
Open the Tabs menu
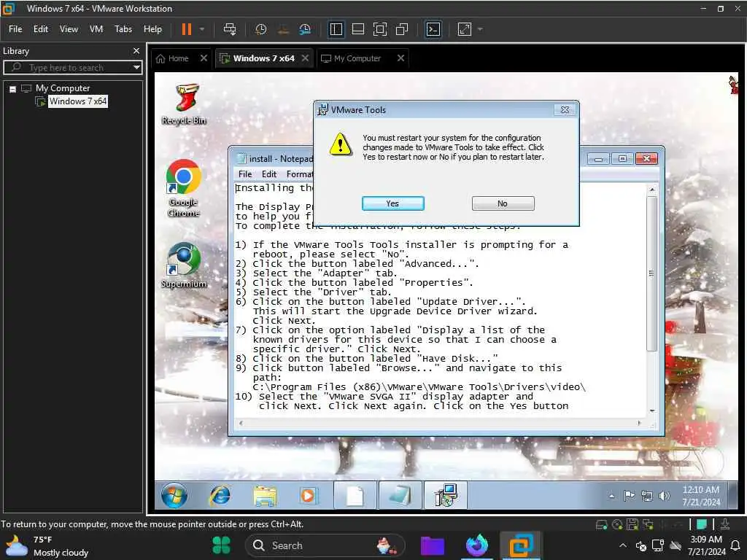click(x=123, y=29)
